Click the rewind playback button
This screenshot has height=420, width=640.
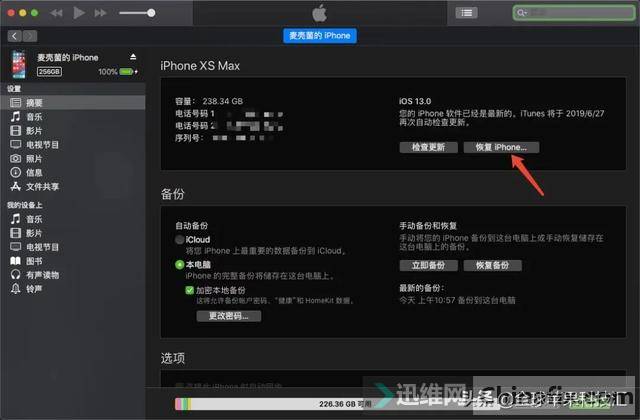coord(56,13)
